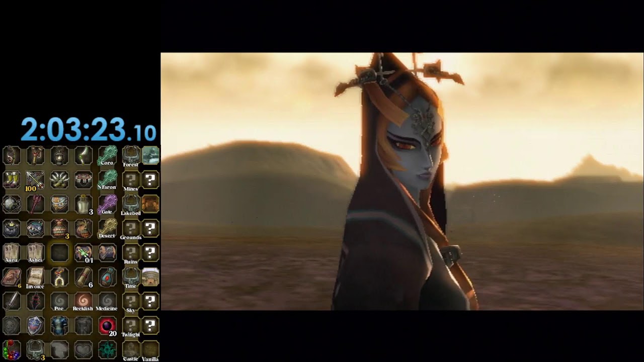Click the Sword item icon
Image resolution: width=644 pixels, height=362 pixels.
pyautogui.click(x=11, y=301)
